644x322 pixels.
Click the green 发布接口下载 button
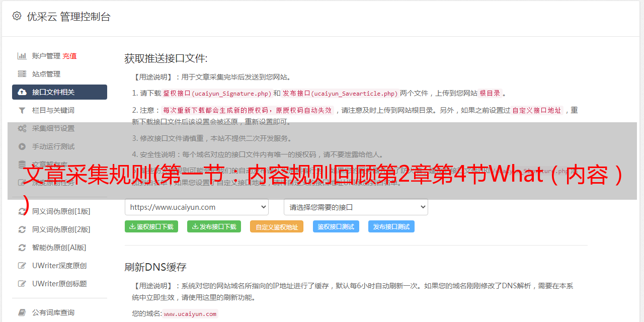click(214, 226)
